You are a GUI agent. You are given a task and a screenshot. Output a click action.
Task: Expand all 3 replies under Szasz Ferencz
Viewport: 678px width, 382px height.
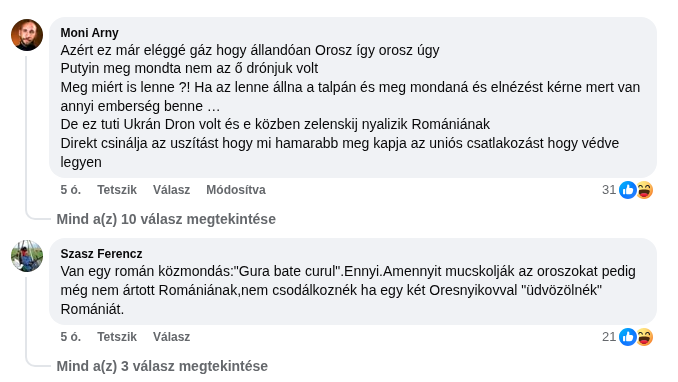click(162, 366)
